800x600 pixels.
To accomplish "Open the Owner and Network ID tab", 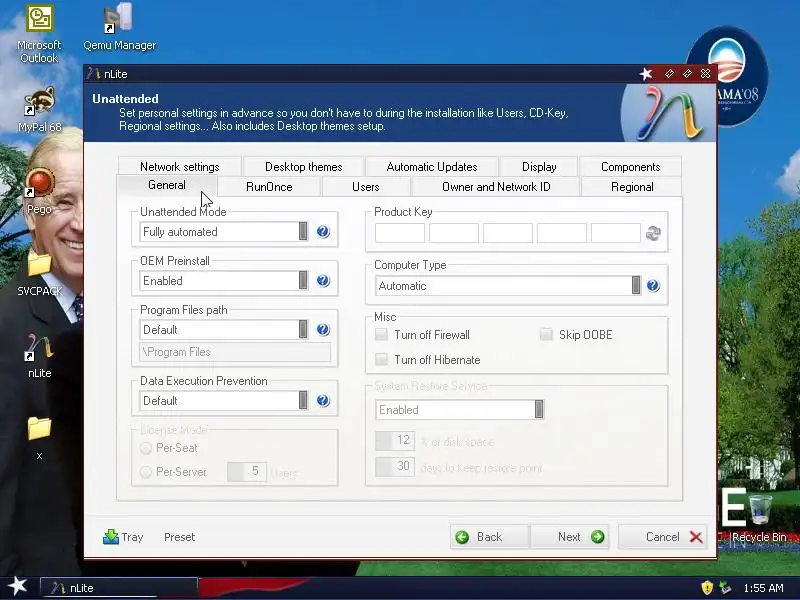I will pyautogui.click(x=496, y=187).
